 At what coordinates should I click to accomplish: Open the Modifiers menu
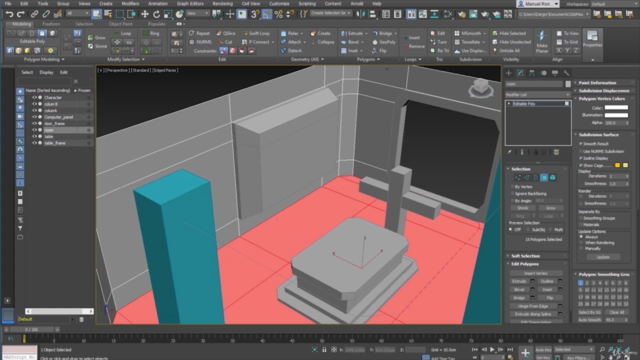coord(130,4)
